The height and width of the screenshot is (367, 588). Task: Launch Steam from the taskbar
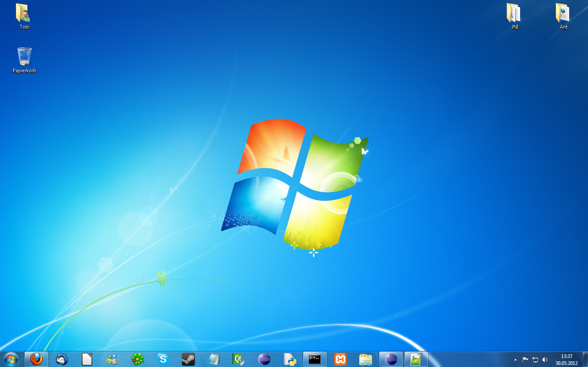click(188, 359)
